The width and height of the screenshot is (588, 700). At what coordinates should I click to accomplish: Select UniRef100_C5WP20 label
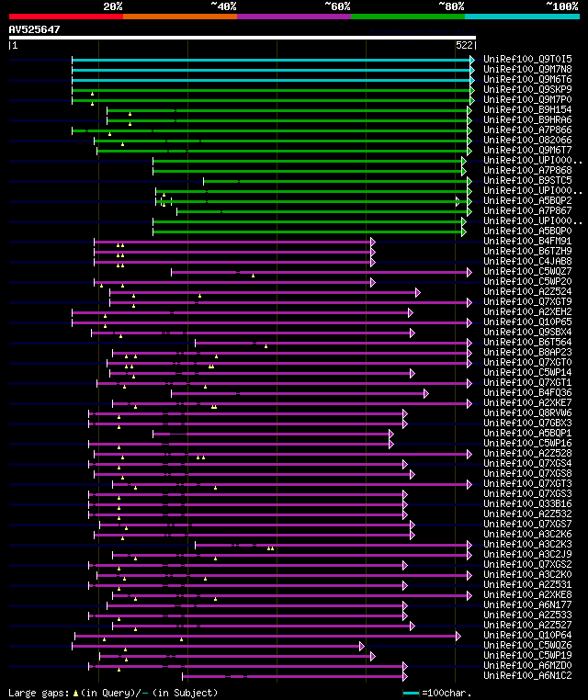point(527,282)
